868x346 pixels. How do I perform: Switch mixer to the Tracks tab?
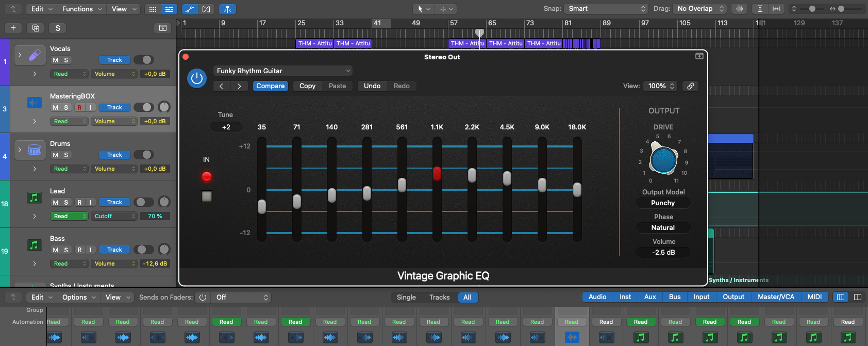(439, 298)
